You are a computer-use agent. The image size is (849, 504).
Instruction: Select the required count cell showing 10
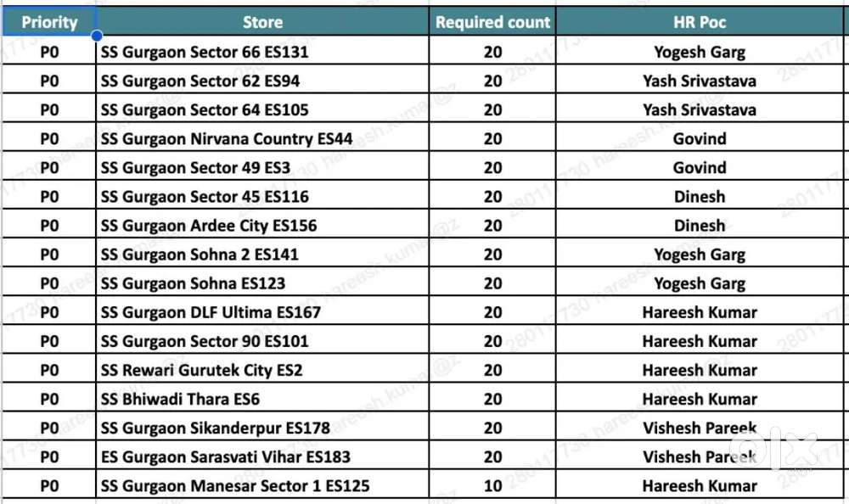492,486
